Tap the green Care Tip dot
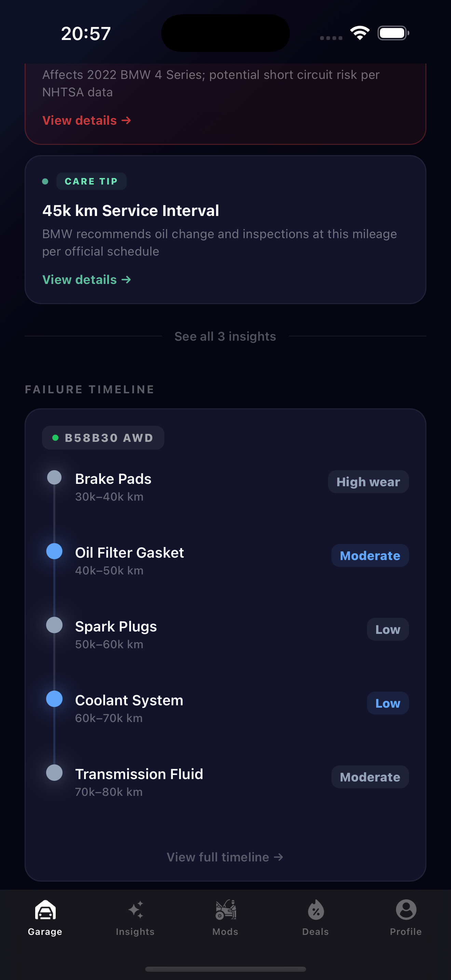This screenshot has height=980, width=451. tap(45, 181)
